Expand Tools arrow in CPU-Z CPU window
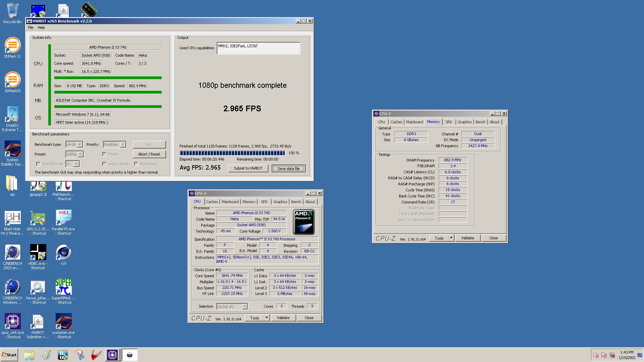644x362 pixels. point(267,318)
